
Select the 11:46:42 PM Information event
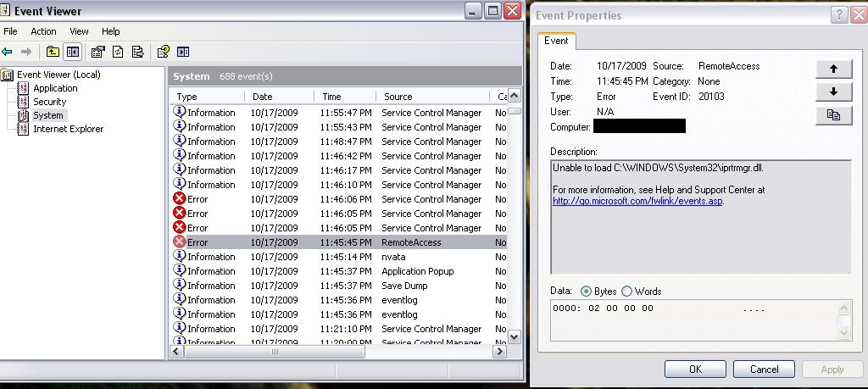pyautogui.click(x=337, y=155)
